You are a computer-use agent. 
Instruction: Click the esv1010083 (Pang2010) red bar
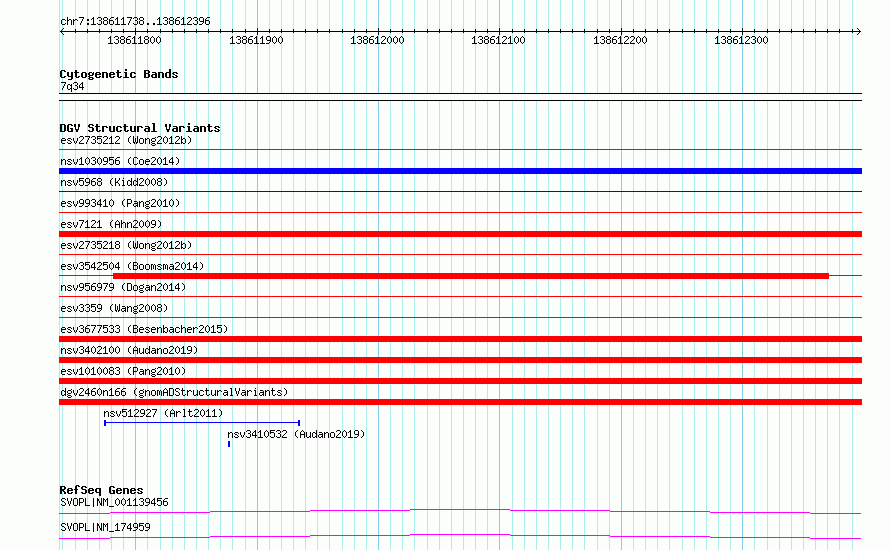460,381
